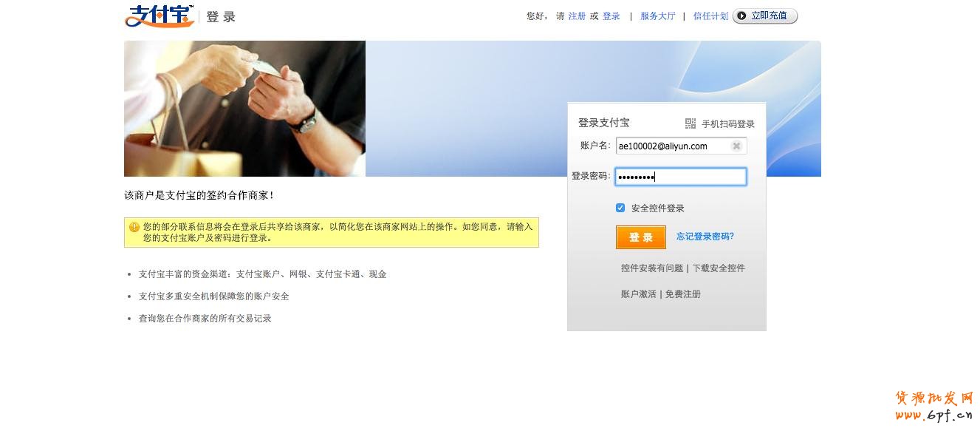This screenshot has width=980, height=431.
Task: Click the 忘记登录密码? link
Action: pos(705,237)
